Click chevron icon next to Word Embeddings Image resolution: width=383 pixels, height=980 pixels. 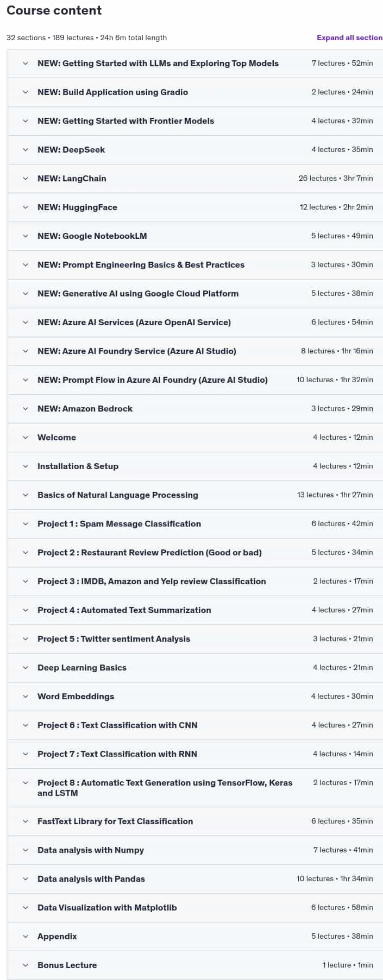click(x=26, y=697)
